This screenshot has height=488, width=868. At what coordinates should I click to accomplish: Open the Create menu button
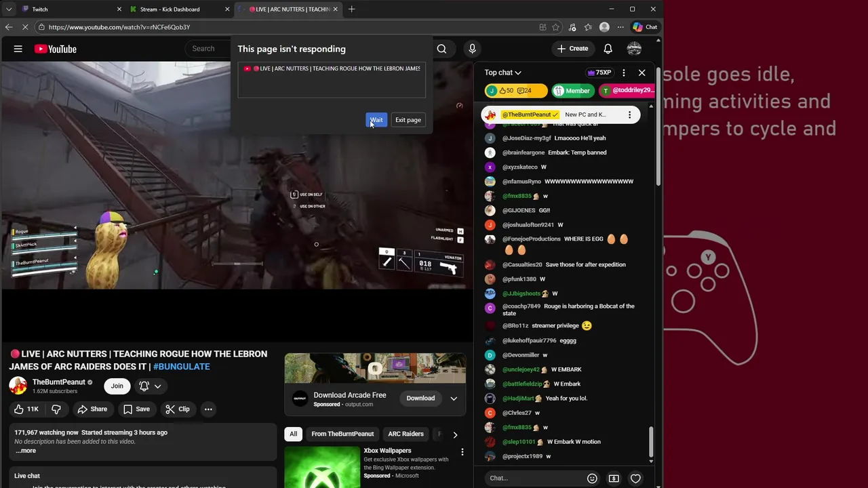coord(572,49)
